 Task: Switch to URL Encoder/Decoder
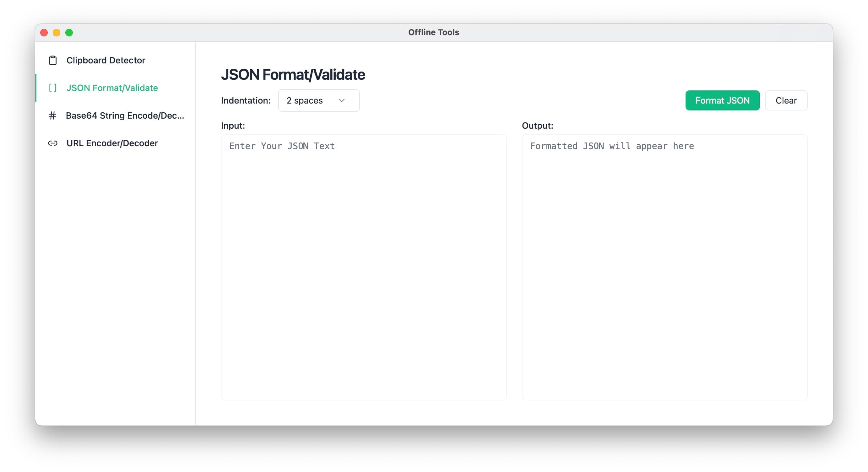pos(115,143)
